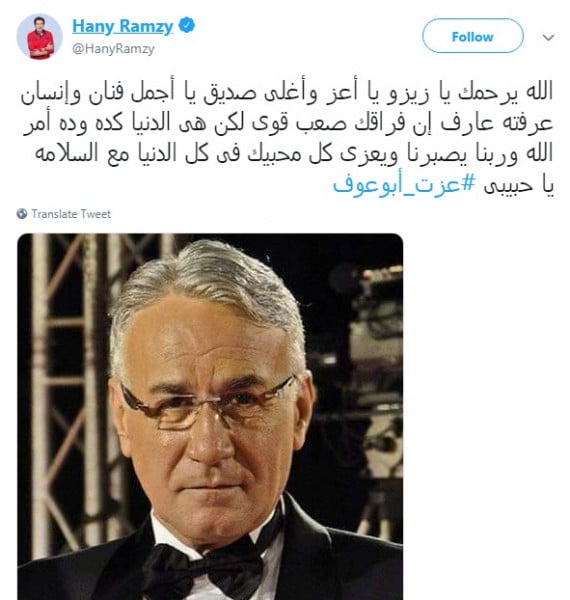Click the tweet line starting with الله يرحمك
The width and height of the screenshot is (570, 600).
point(287,92)
